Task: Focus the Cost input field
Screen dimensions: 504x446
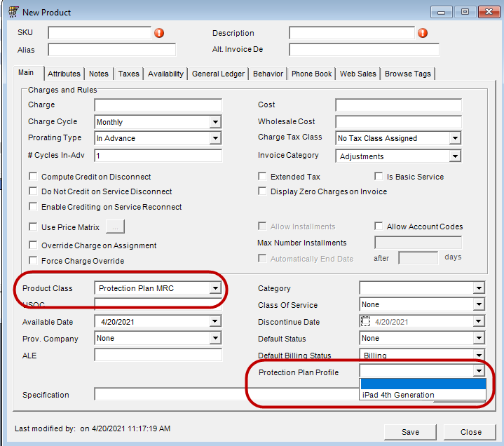Action: pos(398,104)
